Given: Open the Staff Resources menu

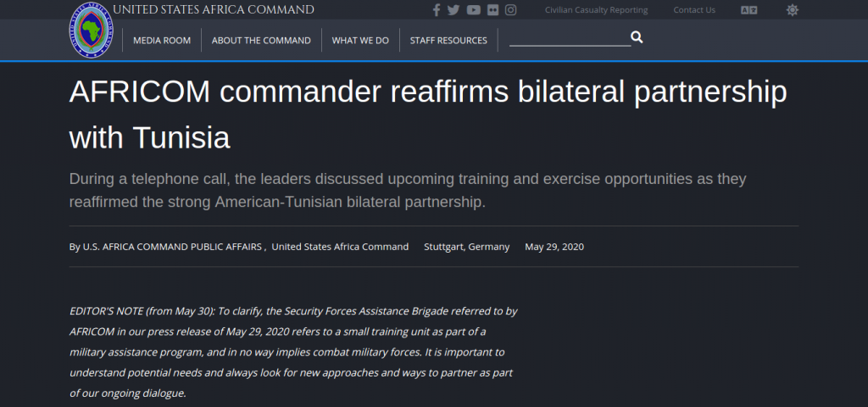Looking at the screenshot, I should (448, 41).
